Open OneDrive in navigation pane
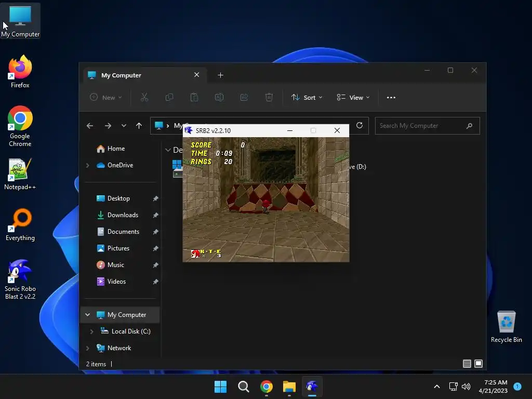532x399 pixels. (121, 165)
